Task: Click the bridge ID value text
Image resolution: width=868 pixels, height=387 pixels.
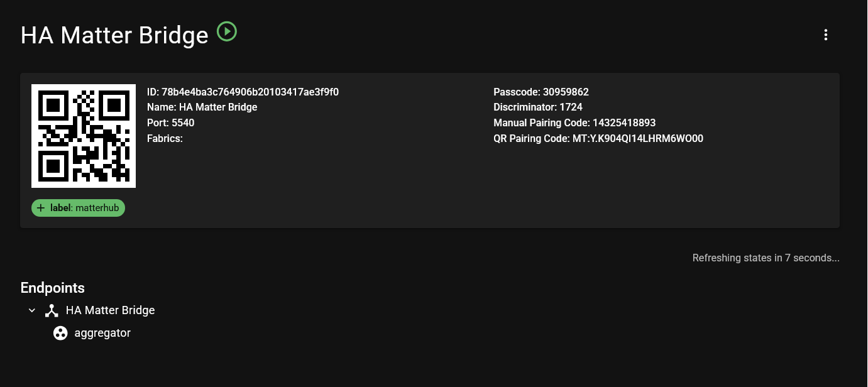Action: [x=250, y=92]
